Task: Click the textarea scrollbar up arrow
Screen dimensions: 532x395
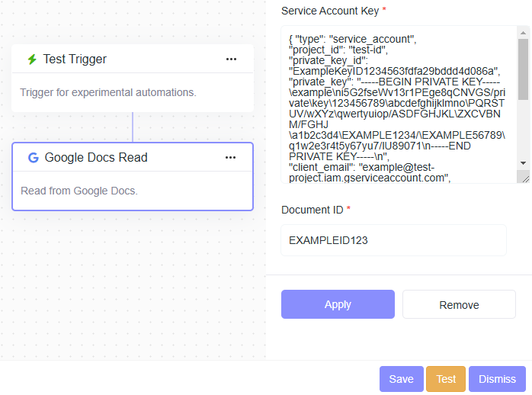Action: (x=523, y=32)
